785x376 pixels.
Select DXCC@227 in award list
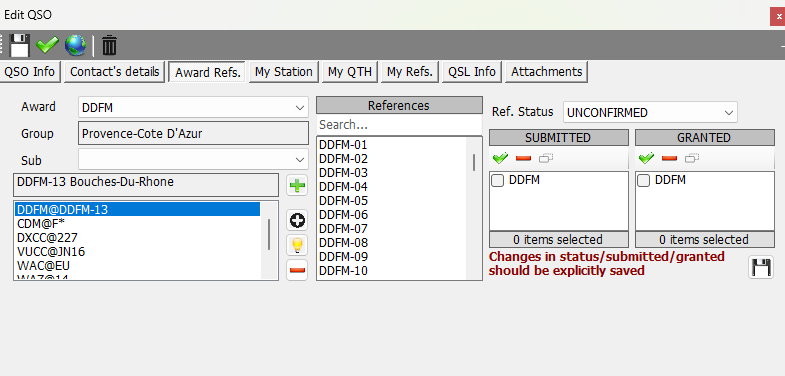tap(138, 237)
